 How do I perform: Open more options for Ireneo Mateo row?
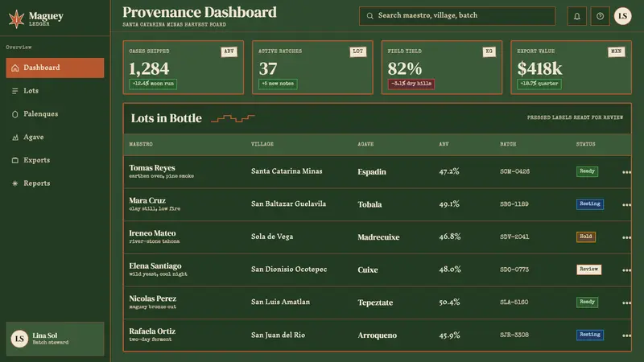[x=626, y=237]
